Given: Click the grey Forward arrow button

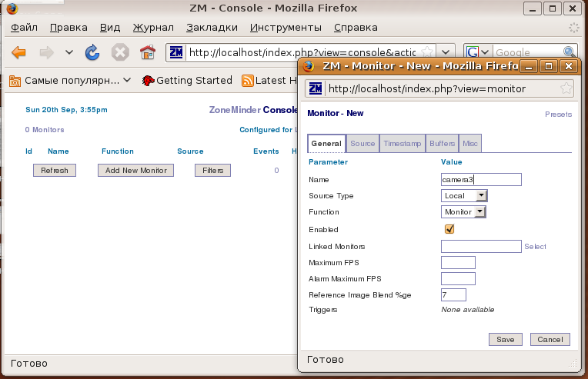Looking at the screenshot, I should 47,52.
